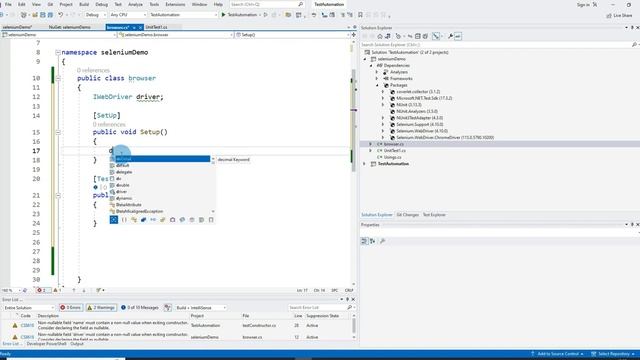Click the Save All icon in toolbar
640x360 pixels.
pyautogui.click(x=50, y=15)
